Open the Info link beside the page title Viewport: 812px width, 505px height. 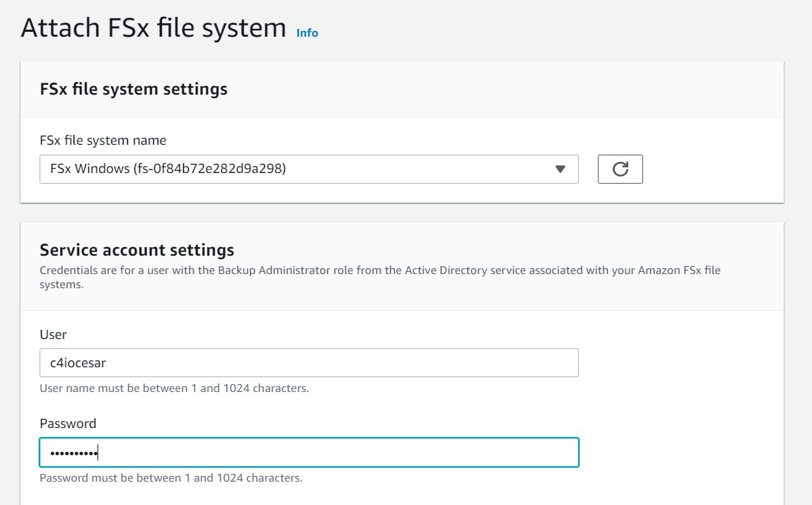click(307, 32)
